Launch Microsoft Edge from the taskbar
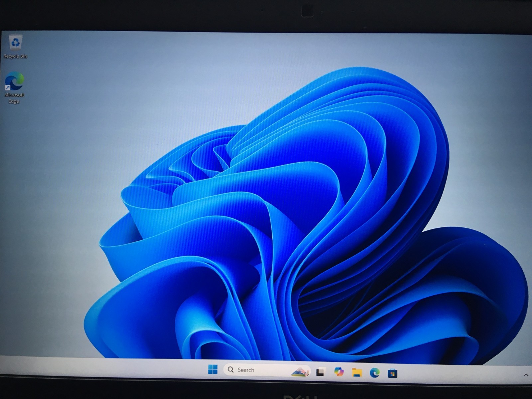Viewport: 532px width, 399px height. 375,373
